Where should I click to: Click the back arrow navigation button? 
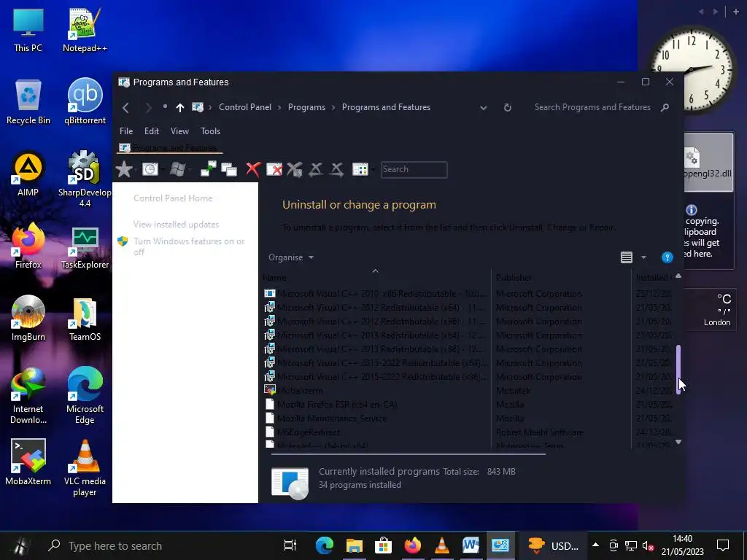(125, 108)
